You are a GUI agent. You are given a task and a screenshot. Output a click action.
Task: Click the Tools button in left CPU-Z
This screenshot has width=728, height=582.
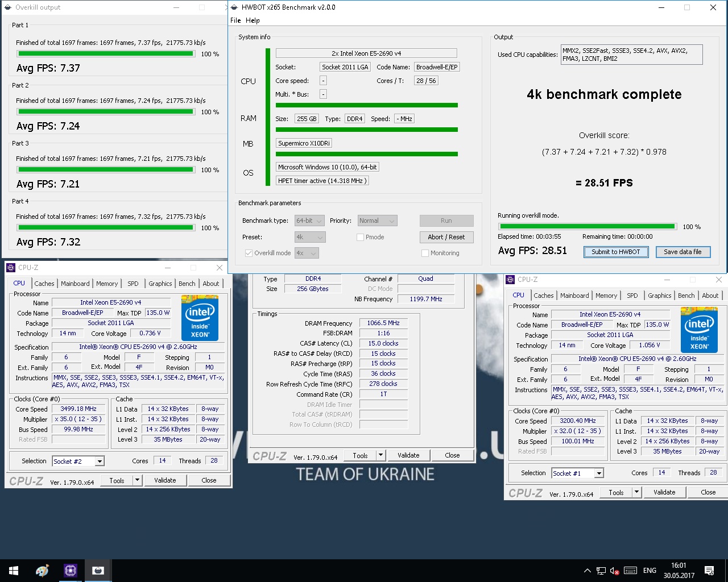tap(117, 480)
